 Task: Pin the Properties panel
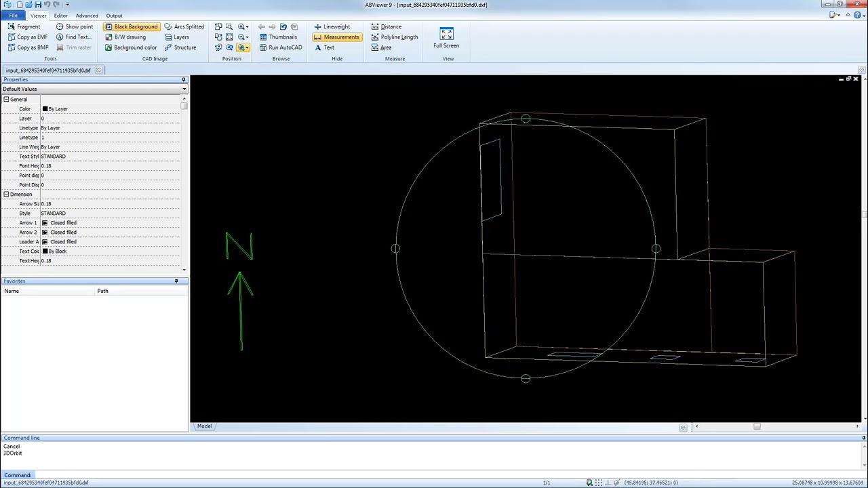click(x=183, y=80)
